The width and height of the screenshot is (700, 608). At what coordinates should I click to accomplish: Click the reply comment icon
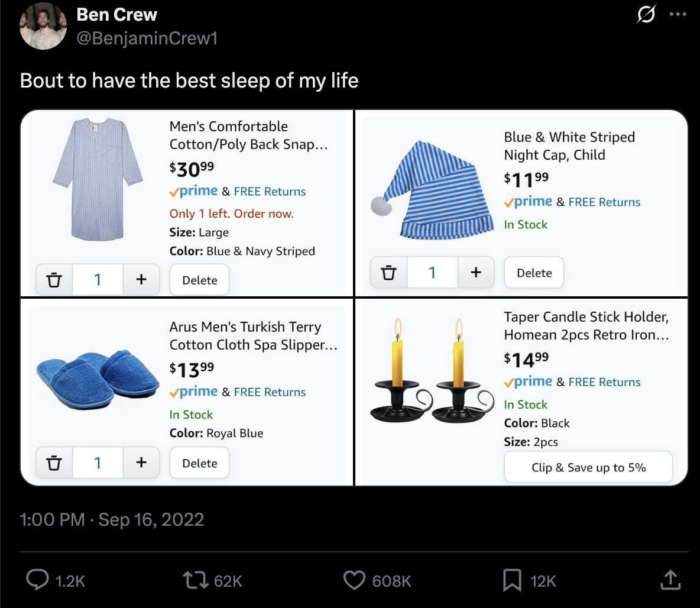tap(37, 580)
